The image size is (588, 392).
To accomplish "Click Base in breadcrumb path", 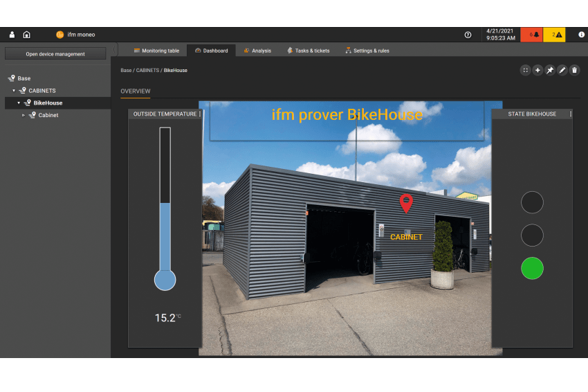I will (126, 70).
